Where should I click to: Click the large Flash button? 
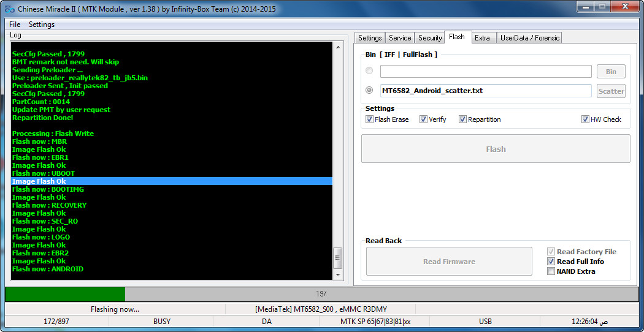496,149
